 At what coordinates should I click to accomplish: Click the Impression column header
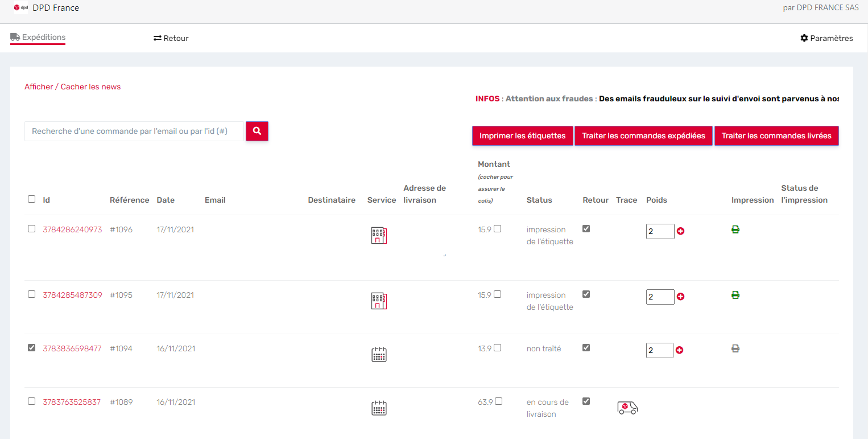[x=753, y=200]
